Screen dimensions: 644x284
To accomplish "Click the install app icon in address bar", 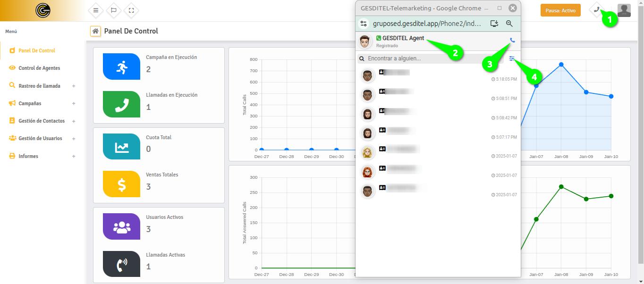I will pyautogui.click(x=494, y=24).
